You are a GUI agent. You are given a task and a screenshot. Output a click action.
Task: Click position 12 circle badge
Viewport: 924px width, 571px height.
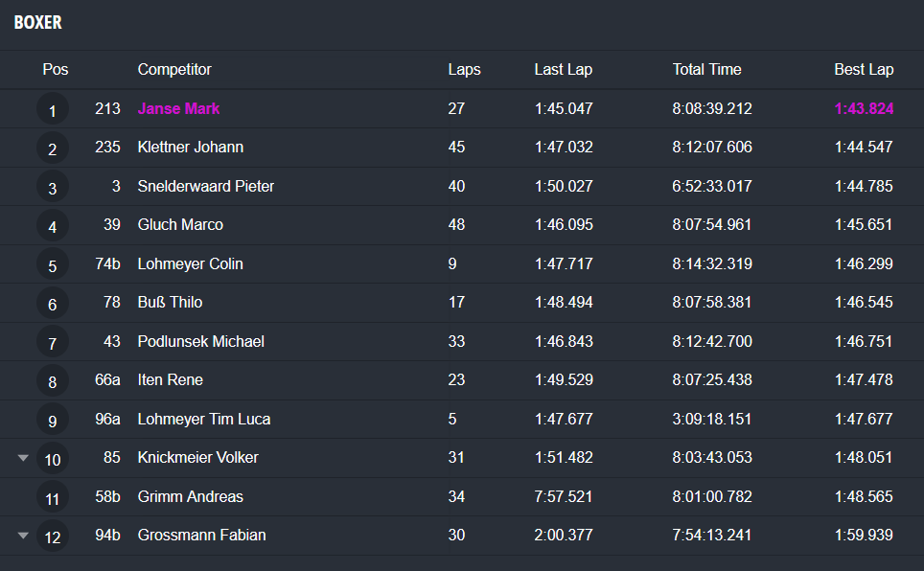click(x=53, y=537)
